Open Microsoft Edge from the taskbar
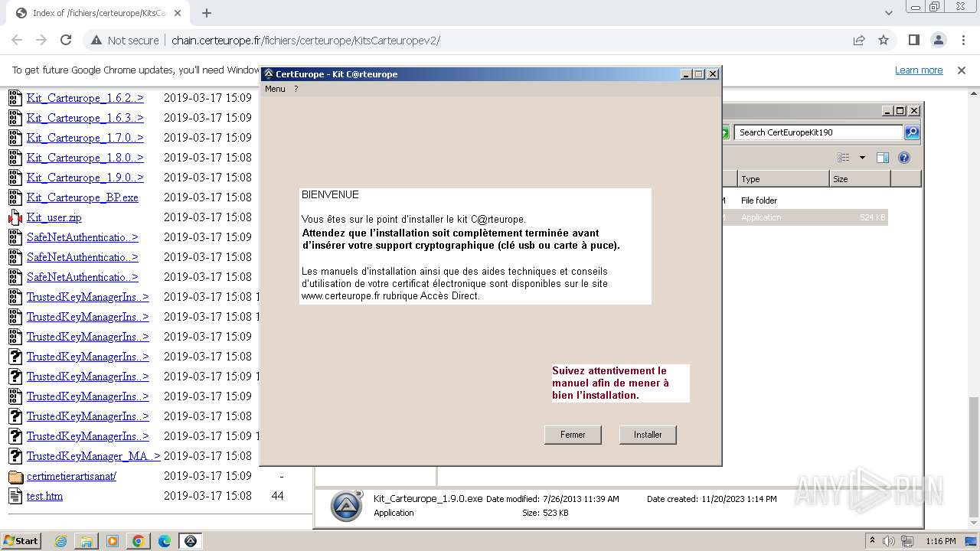Screen dimensions: 980x551 click(165, 541)
